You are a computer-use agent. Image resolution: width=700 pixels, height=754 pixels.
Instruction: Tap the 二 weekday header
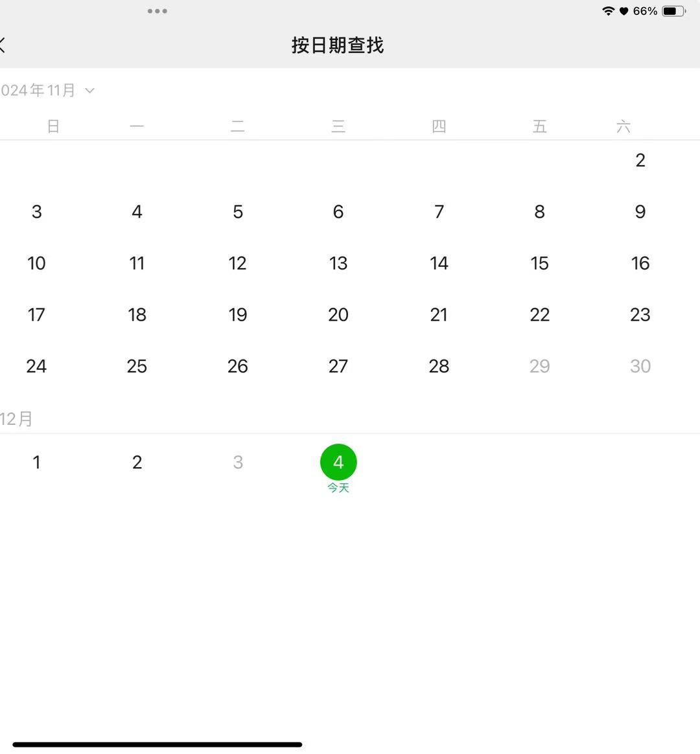238,126
